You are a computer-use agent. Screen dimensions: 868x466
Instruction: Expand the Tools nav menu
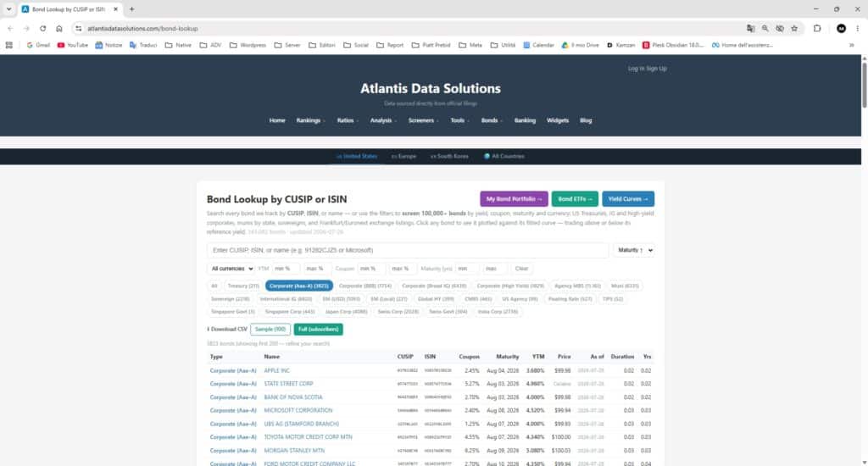(459, 120)
